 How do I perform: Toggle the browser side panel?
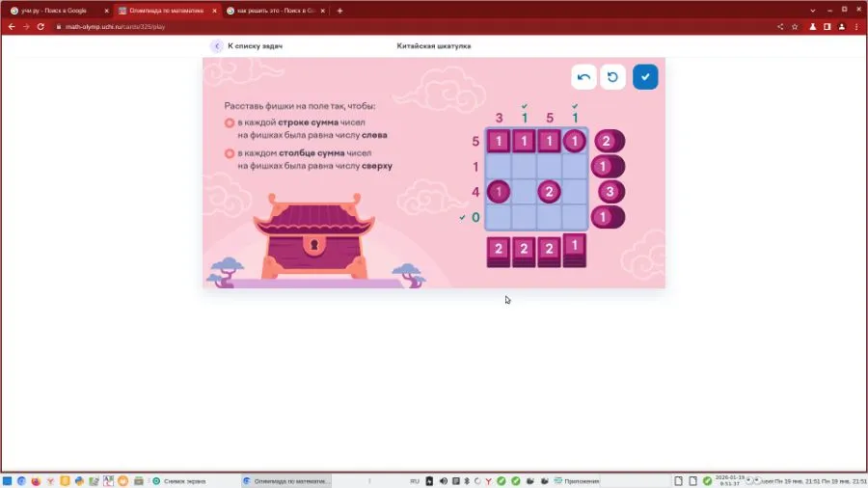point(827,27)
